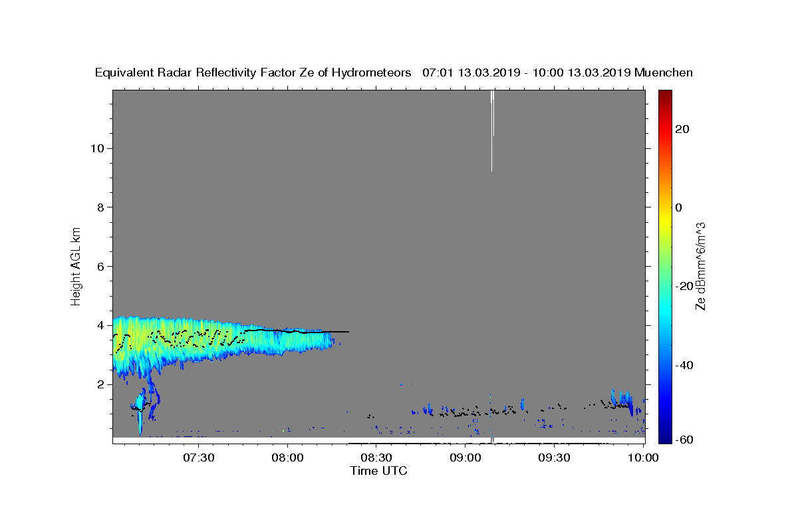Screen dimensions: 798x532
Task: Click the height tick label 4
Action: 99,325
